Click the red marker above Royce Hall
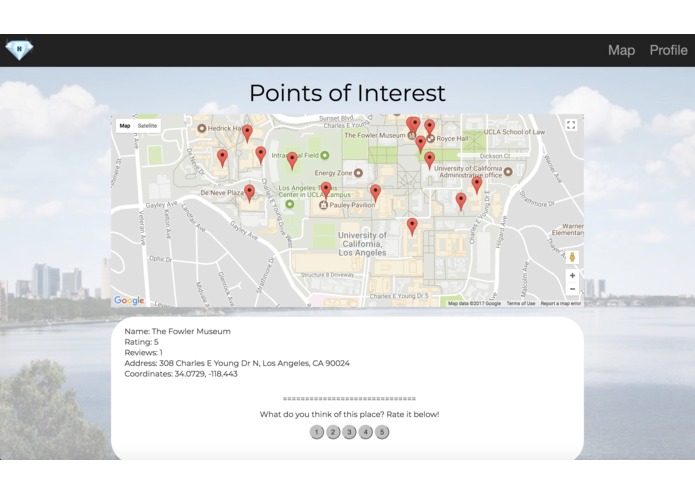The height and width of the screenshot is (494, 695). tap(429, 128)
